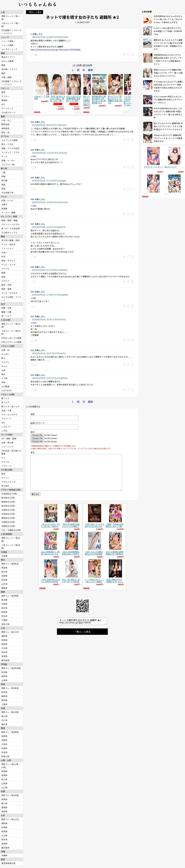Screen dimensions: 185x868
Task: Give a thumbs-up to post 544
Action: coord(33,168)
